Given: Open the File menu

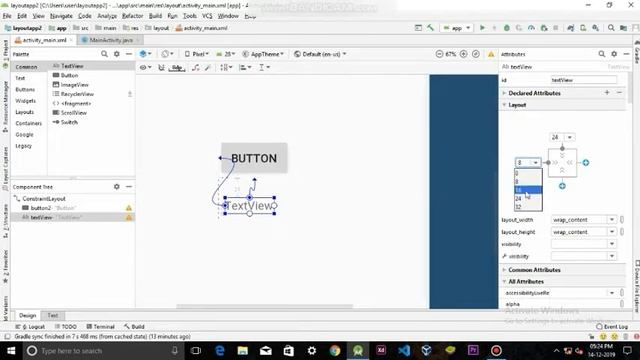Looking at the screenshot, I should 7,16.
